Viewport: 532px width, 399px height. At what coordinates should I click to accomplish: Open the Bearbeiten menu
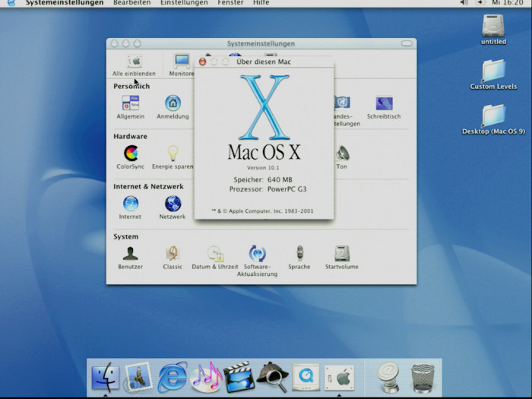coord(132,3)
